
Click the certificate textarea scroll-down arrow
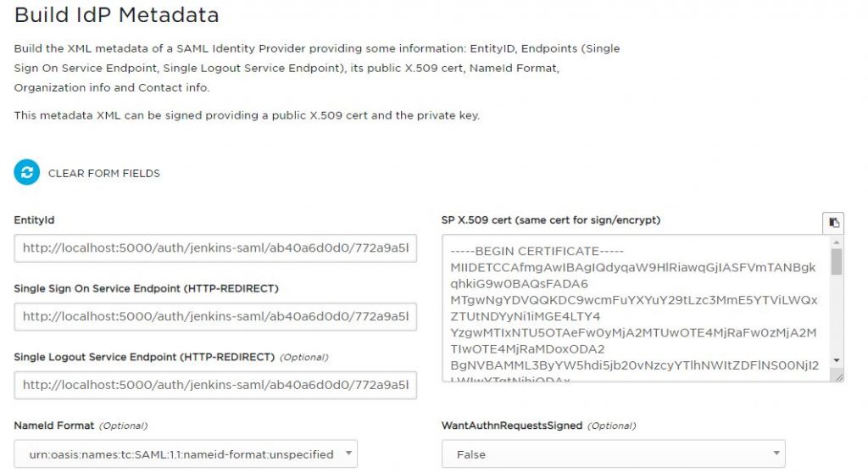point(837,360)
